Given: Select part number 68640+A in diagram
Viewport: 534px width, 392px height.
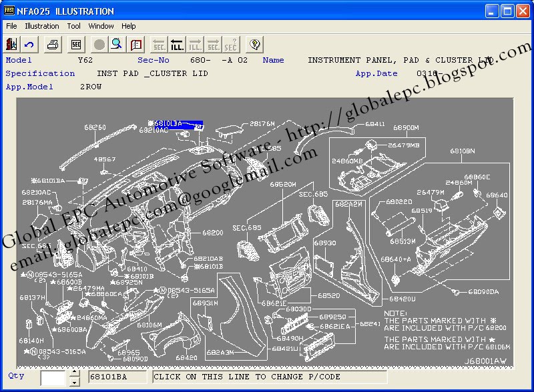Looking at the screenshot, I should [396, 259].
